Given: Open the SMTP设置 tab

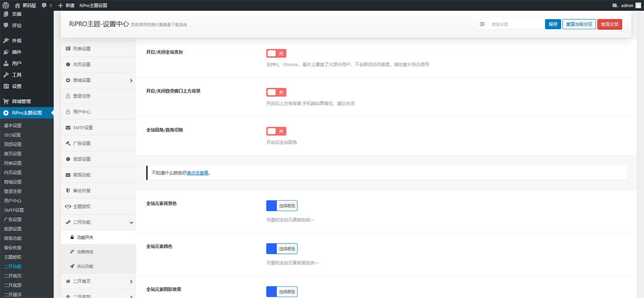Looking at the screenshot, I should click(83, 127).
